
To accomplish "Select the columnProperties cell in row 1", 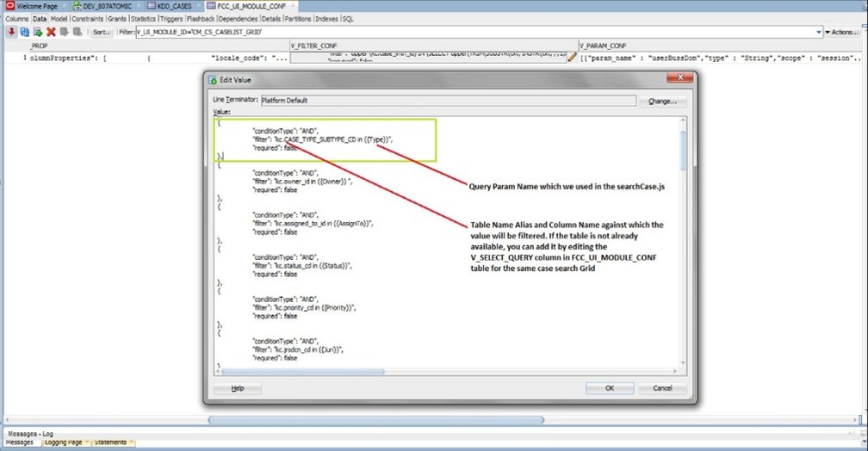I will pos(158,58).
